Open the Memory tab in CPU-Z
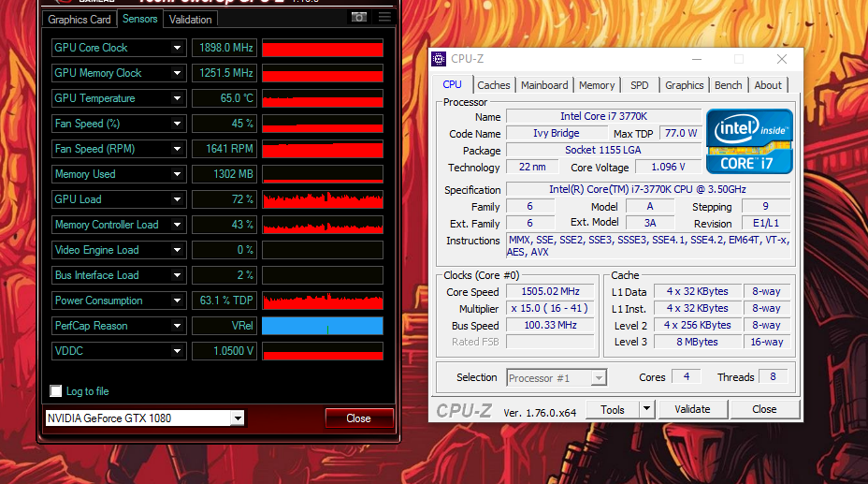This screenshot has height=484, width=868. pyautogui.click(x=597, y=85)
